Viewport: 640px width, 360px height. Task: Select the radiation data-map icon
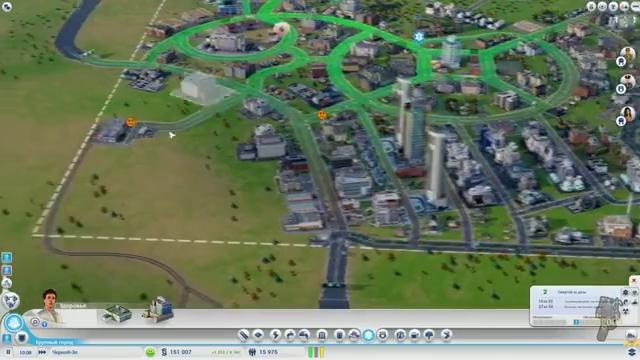(625, 311)
